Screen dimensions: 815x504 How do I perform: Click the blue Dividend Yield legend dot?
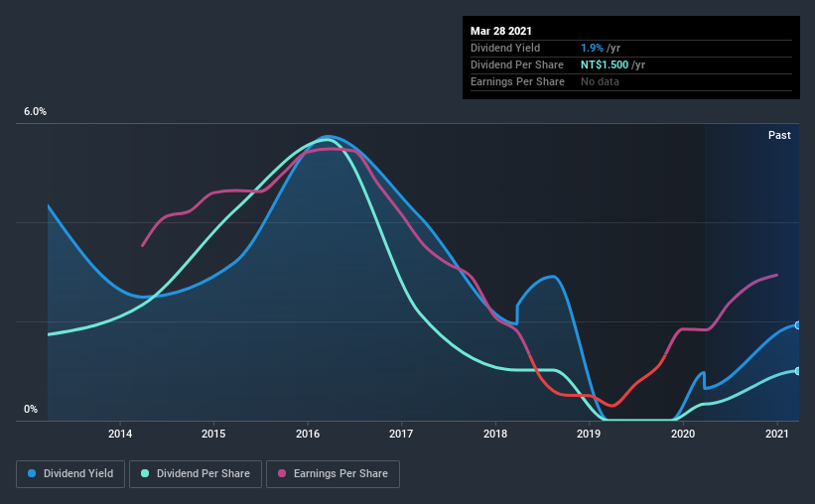coord(32,473)
